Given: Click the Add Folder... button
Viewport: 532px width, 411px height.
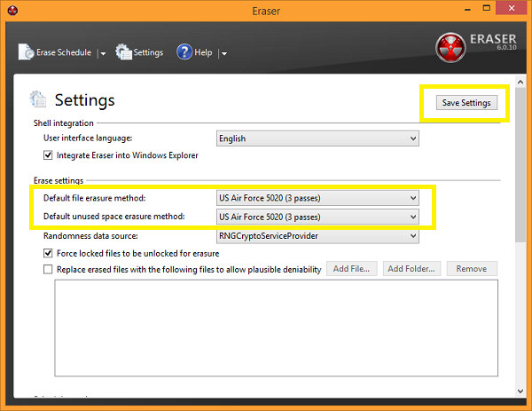Looking at the screenshot, I should [411, 269].
